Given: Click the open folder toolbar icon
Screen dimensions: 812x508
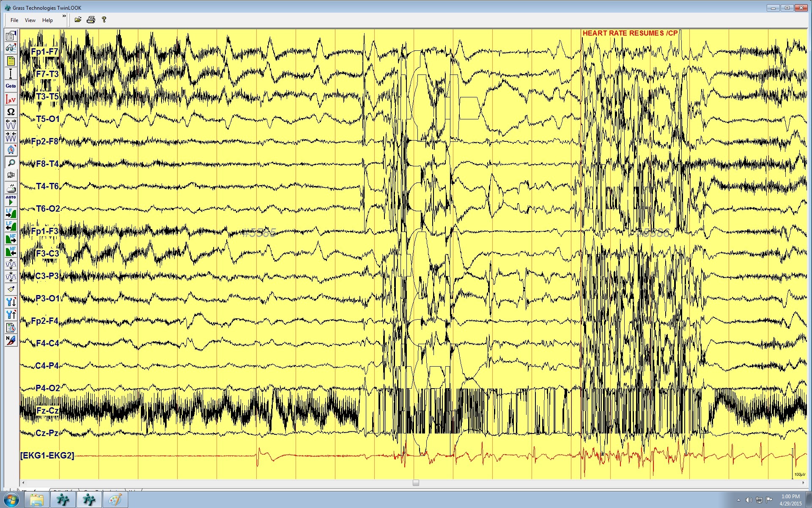Looking at the screenshot, I should (78, 20).
